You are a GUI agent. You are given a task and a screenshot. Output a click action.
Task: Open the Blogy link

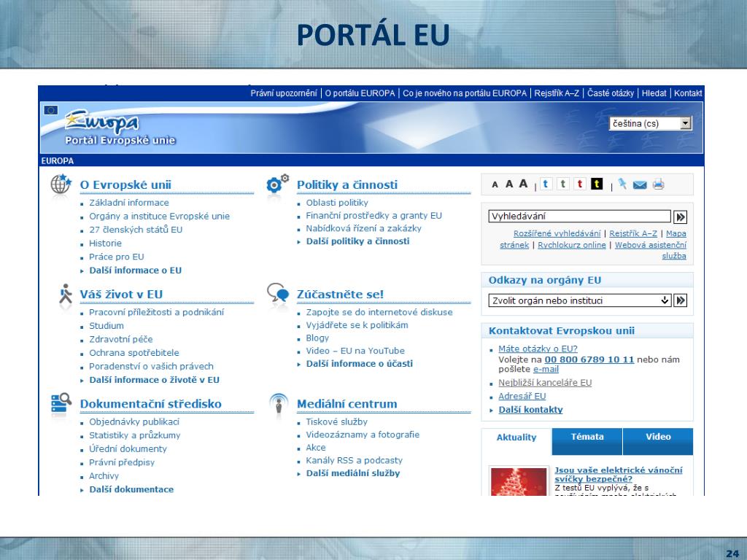317,338
